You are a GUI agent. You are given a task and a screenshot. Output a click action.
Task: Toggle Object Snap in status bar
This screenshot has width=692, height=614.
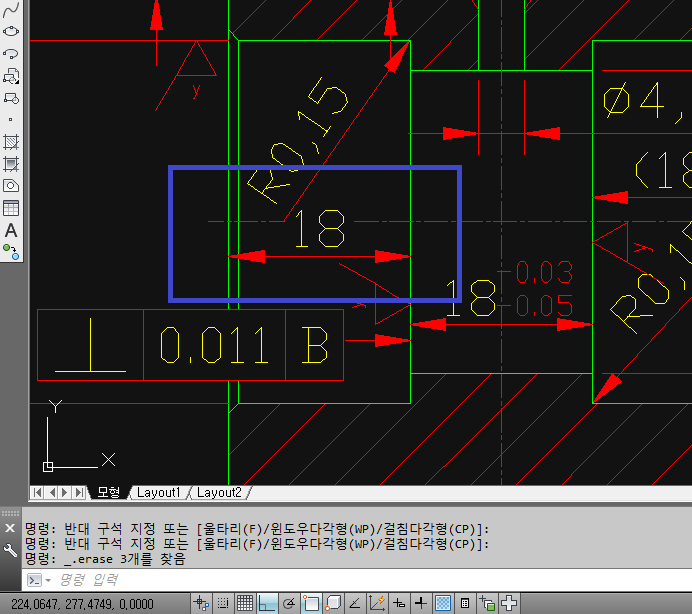click(311, 603)
